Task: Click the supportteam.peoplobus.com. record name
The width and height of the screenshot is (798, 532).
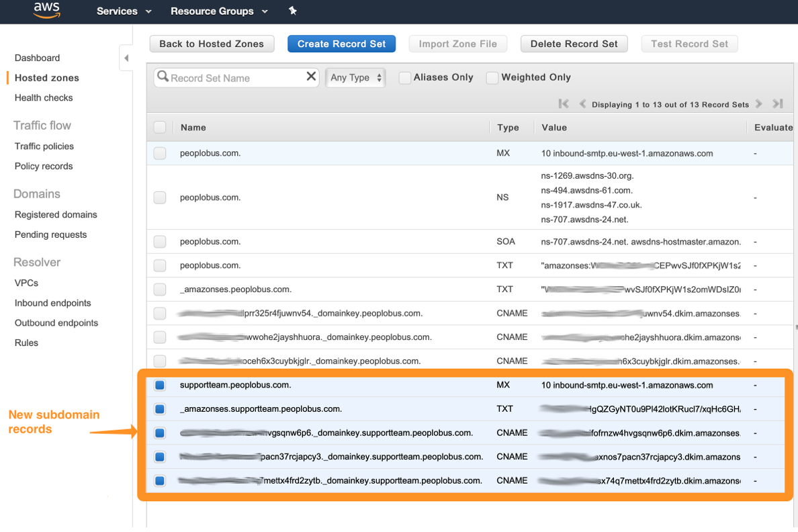Action: pos(236,385)
